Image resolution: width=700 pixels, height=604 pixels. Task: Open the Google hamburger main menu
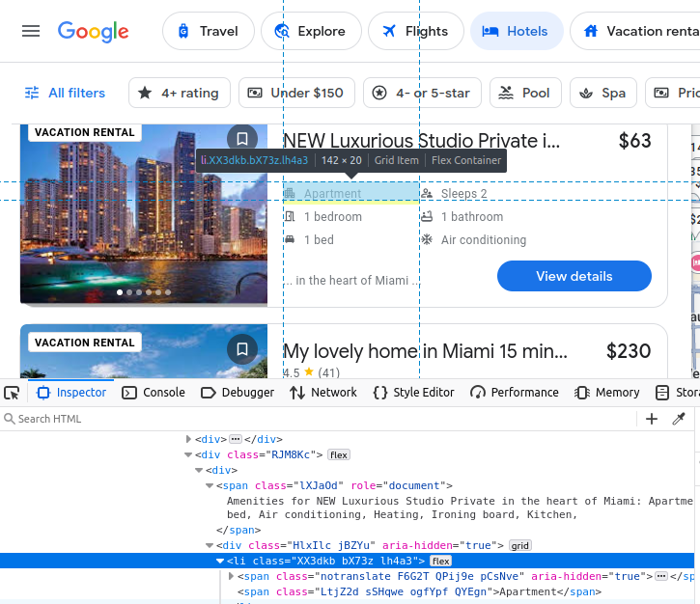coord(31,31)
